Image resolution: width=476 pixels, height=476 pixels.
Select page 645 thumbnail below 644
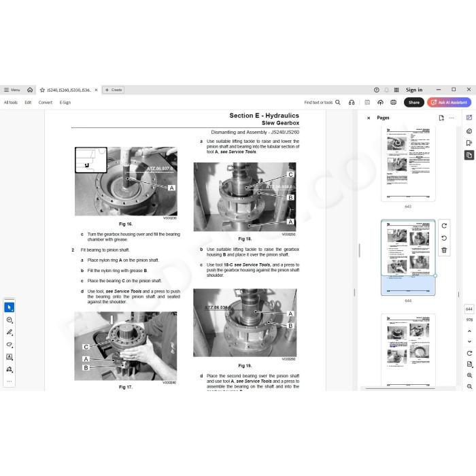(x=408, y=350)
